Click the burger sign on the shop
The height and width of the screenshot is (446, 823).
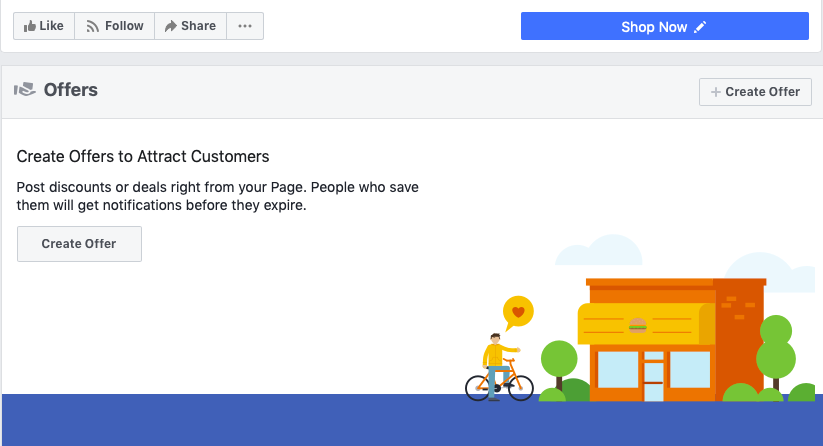pos(638,324)
